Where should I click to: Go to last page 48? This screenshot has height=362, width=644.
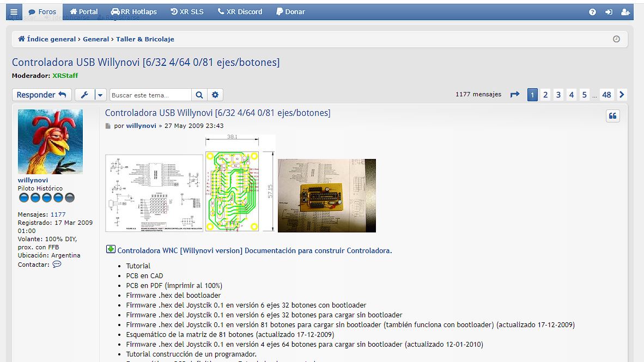click(x=606, y=95)
